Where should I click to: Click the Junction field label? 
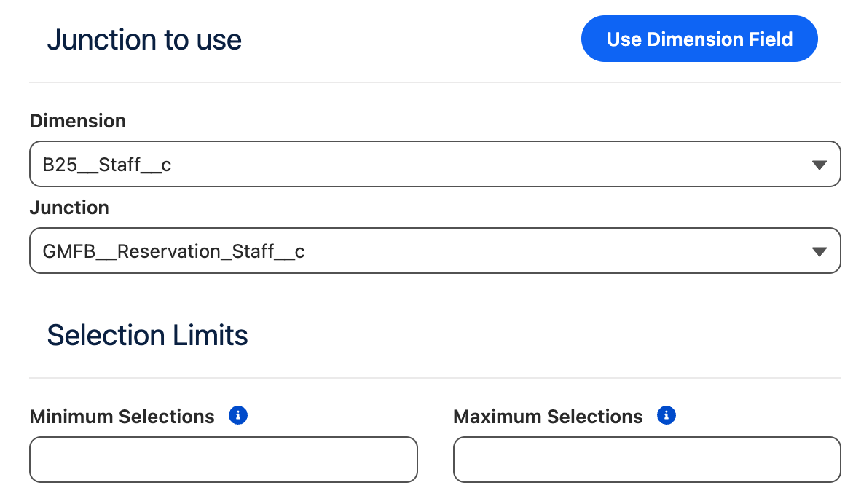69,208
